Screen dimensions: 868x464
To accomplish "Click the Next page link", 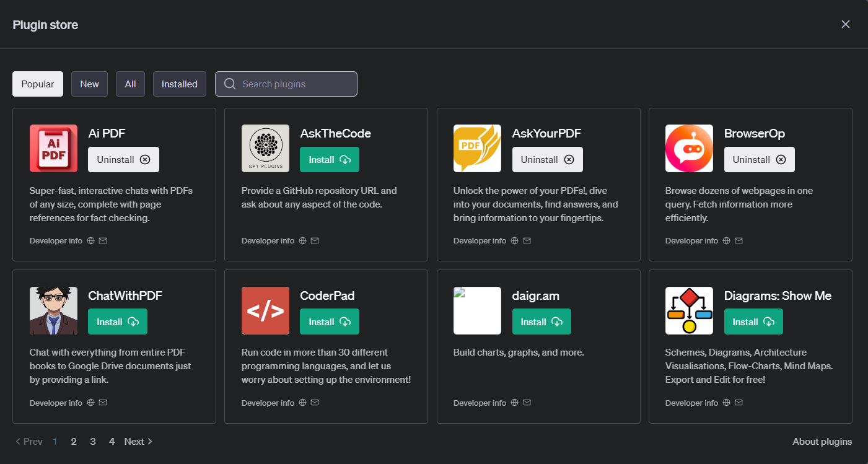I will 138,442.
